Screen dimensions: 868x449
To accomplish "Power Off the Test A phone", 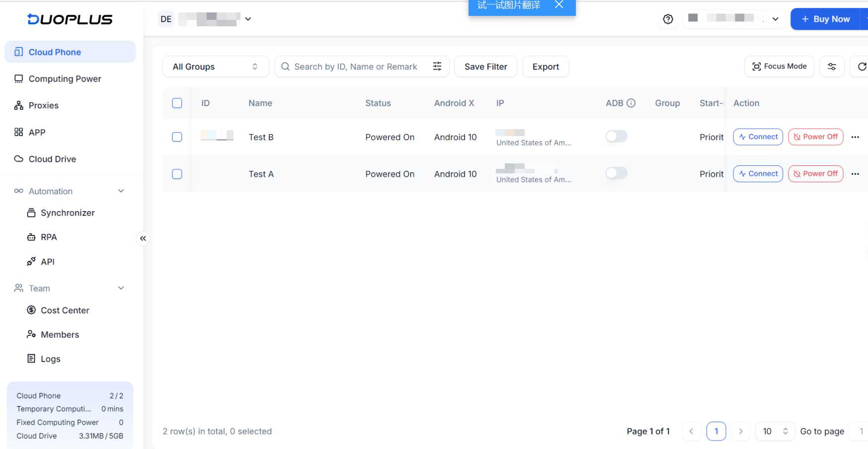I will 815,174.
